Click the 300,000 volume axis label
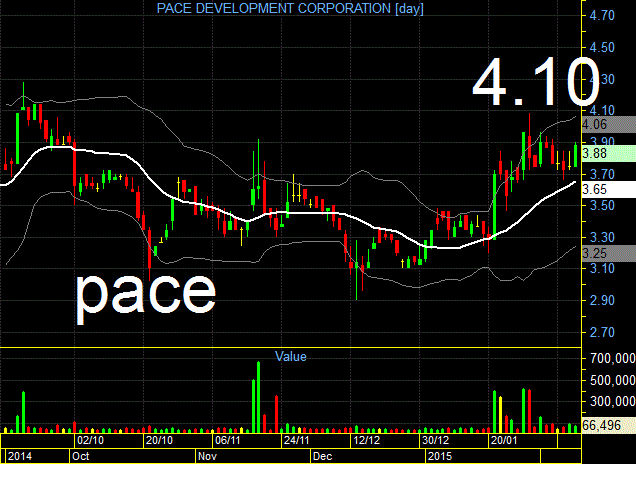The height and width of the screenshot is (484, 636). tap(612, 402)
